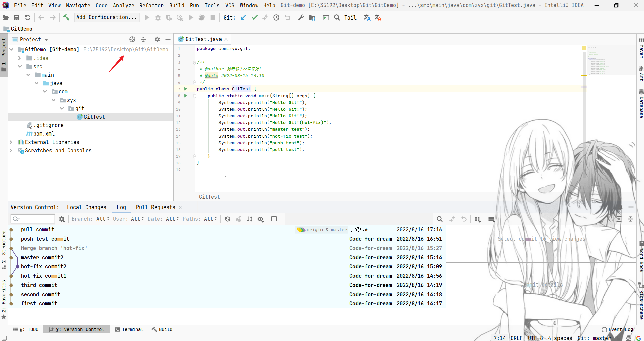Click the Build project hammer icon
Image resolution: width=644 pixels, height=341 pixels.
[x=66, y=17]
